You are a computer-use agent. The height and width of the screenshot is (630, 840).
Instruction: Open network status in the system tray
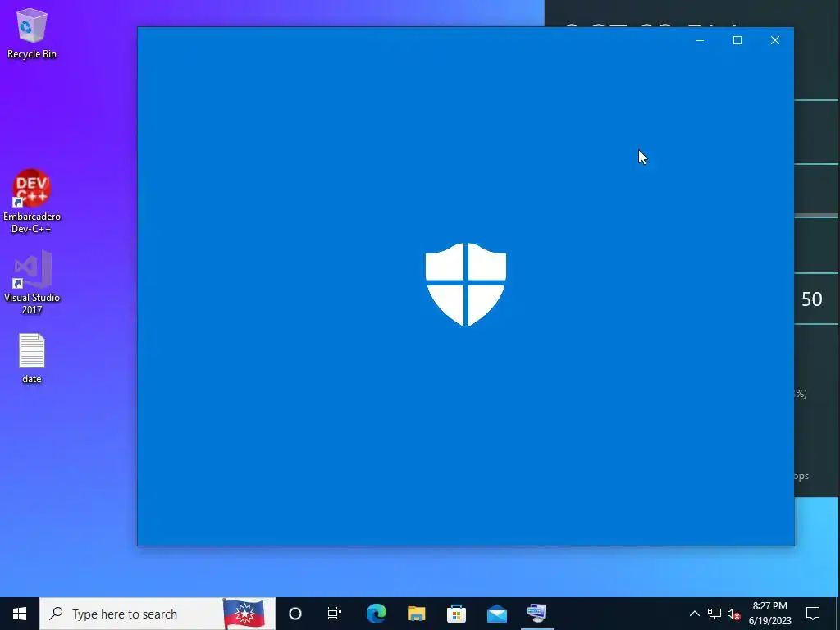click(714, 614)
